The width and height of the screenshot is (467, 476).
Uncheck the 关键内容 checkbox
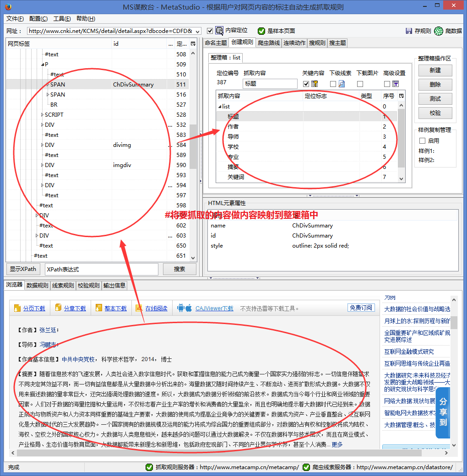coord(306,84)
